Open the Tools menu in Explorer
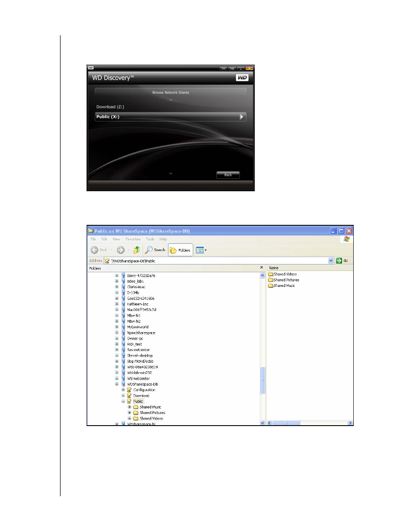 (150, 239)
